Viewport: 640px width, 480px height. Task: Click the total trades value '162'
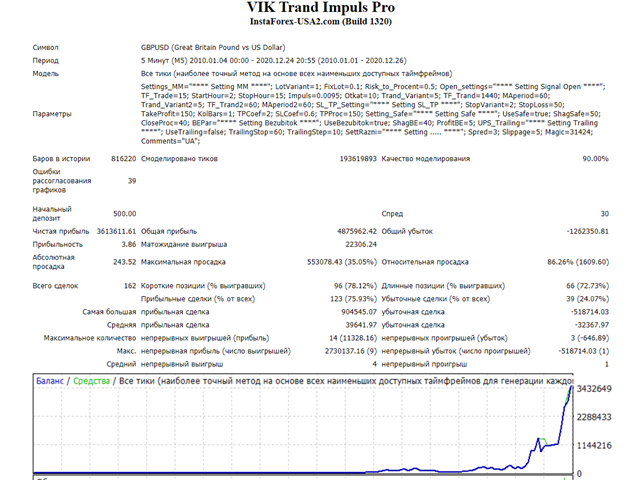click(x=130, y=286)
